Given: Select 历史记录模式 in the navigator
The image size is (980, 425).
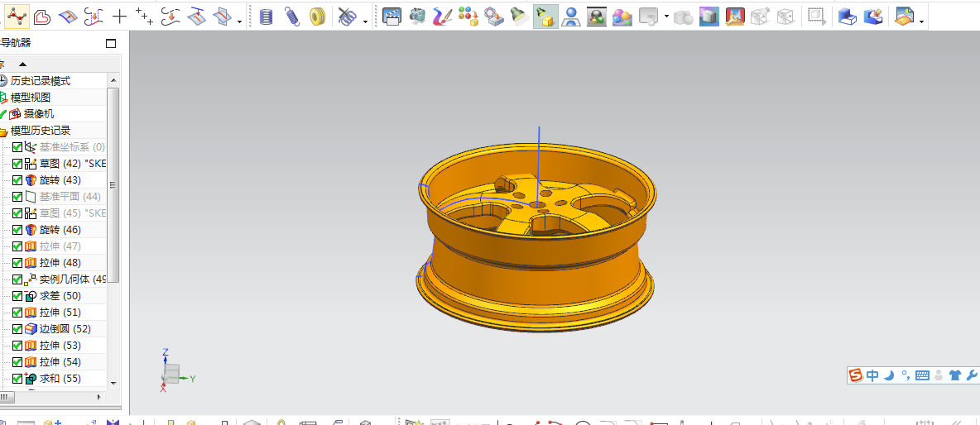Looking at the screenshot, I should tap(41, 81).
